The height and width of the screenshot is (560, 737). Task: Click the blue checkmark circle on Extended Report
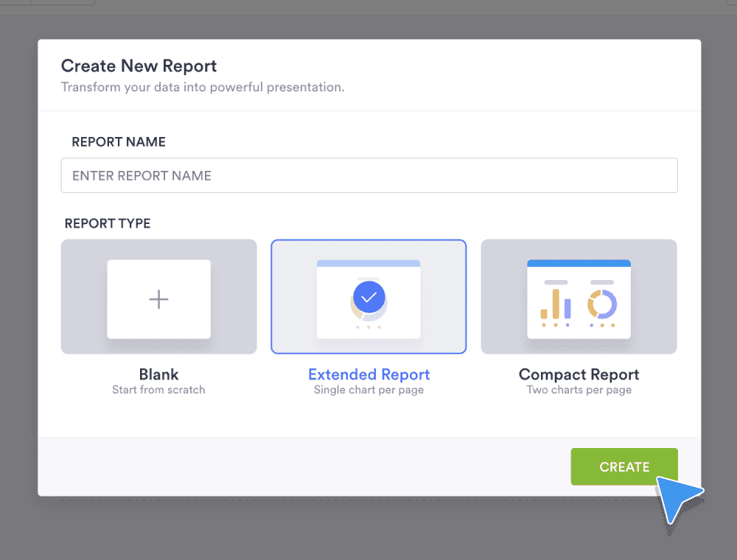(x=368, y=297)
